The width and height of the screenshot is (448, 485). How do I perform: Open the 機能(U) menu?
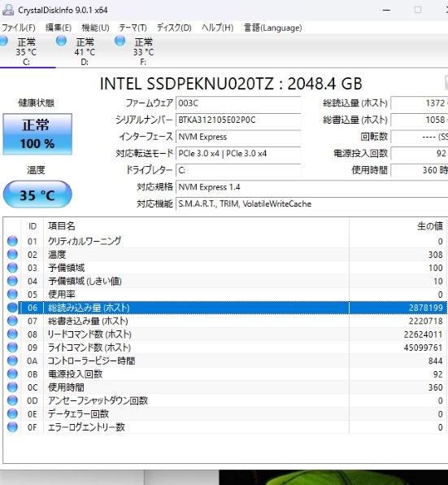[x=95, y=28]
